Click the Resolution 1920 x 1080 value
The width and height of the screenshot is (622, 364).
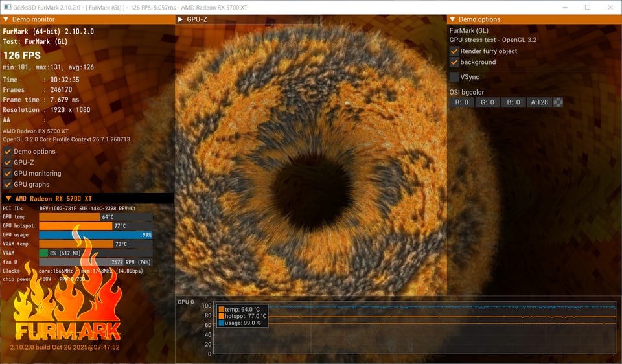pos(70,110)
